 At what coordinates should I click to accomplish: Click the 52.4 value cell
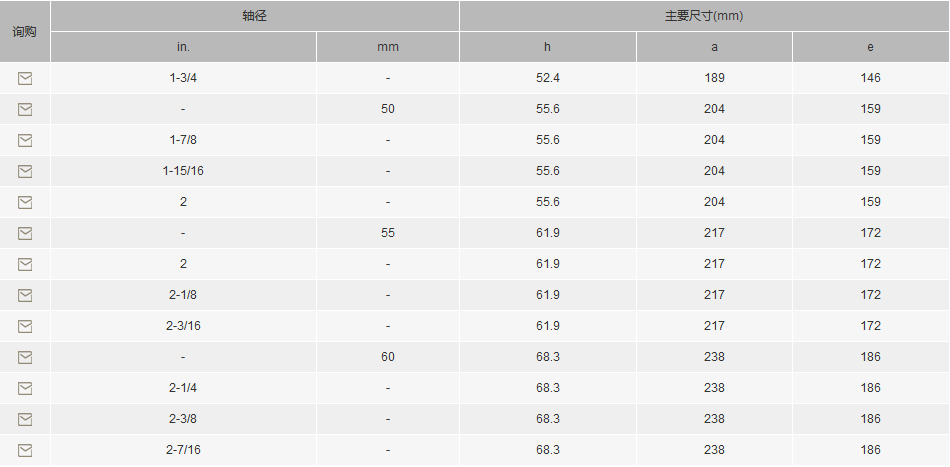tap(548, 78)
